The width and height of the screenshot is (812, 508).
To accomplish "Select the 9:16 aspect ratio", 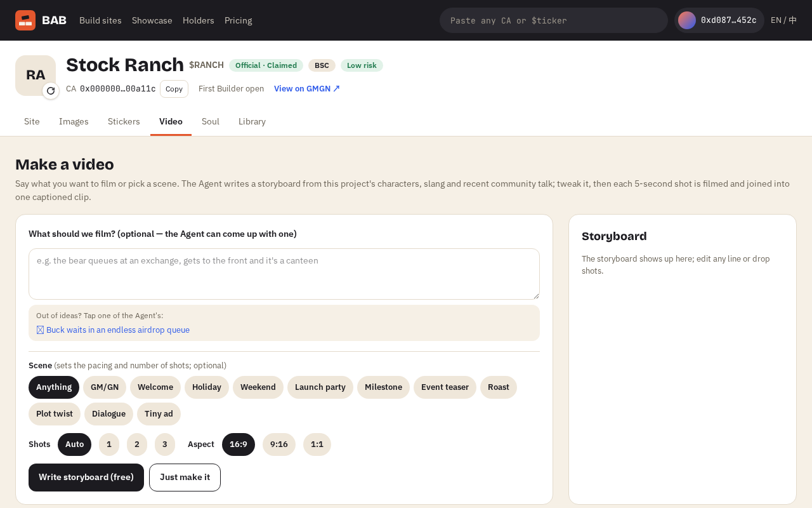I will (x=279, y=444).
